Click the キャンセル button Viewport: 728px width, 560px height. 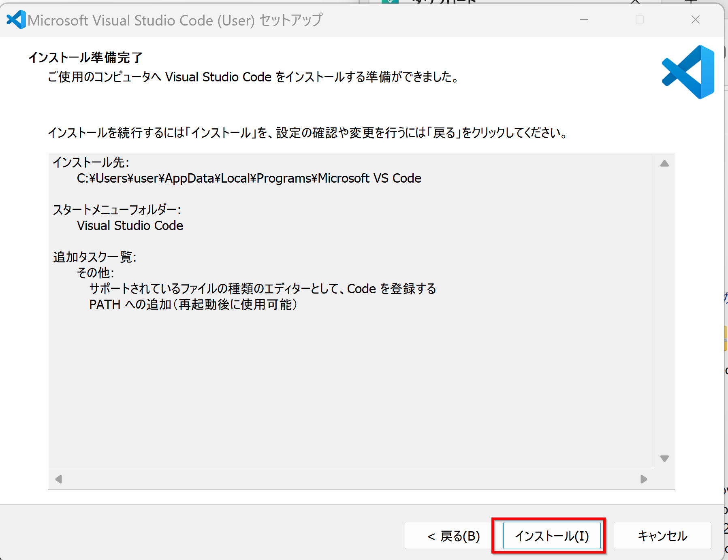point(662,536)
